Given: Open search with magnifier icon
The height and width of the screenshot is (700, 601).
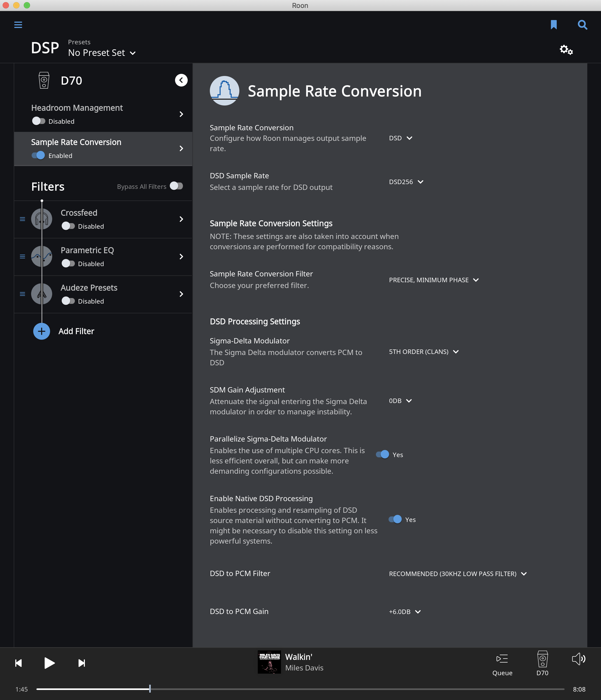Looking at the screenshot, I should (x=583, y=25).
